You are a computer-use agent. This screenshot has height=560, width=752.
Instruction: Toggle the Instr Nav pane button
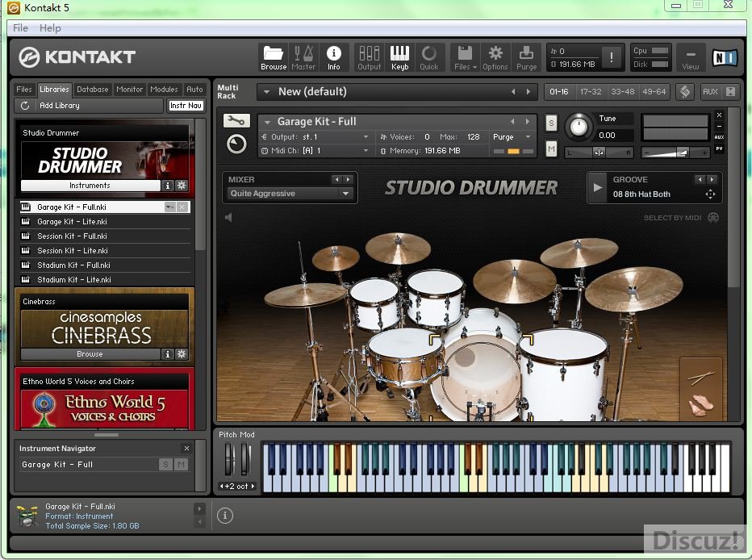pos(186,106)
